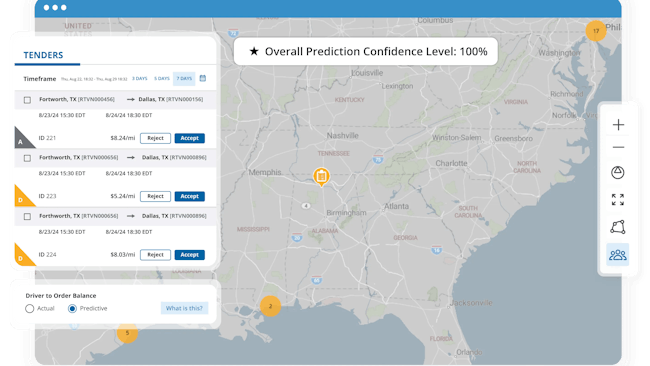The height and width of the screenshot is (366, 650).
Task: Select the Actual radio option
Action: pyautogui.click(x=29, y=308)
